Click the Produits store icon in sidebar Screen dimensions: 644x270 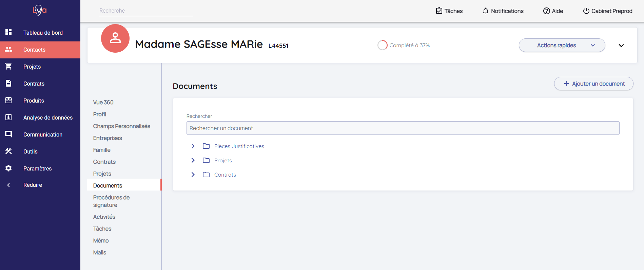point(8,100)
